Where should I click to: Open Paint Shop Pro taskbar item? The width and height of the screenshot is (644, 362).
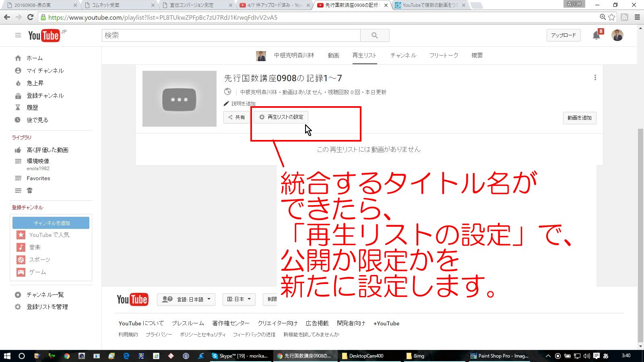click(500, 356)
